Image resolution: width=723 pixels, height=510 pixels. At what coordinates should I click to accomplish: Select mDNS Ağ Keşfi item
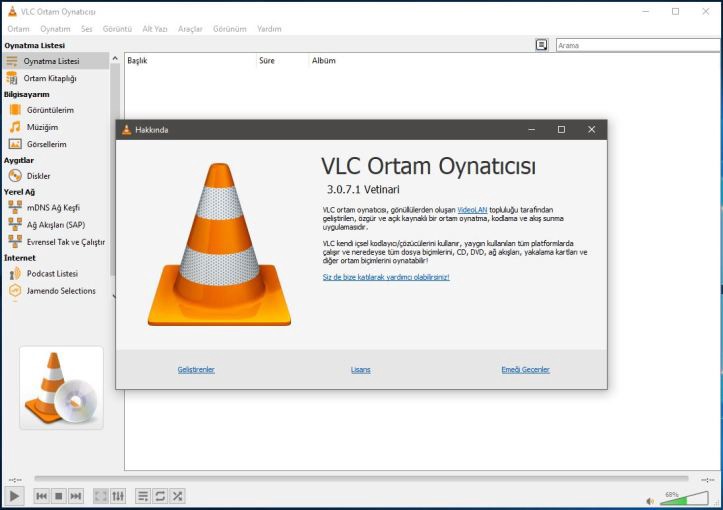[x=53, y=208]
